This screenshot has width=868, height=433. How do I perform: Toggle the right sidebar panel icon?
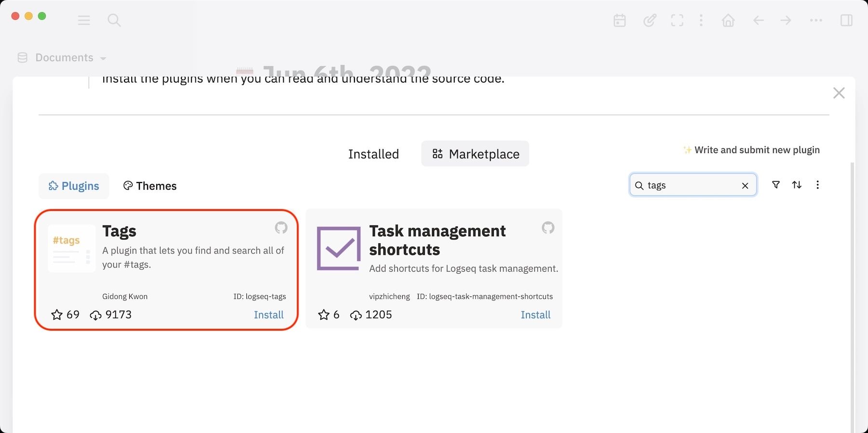[846, 20]
